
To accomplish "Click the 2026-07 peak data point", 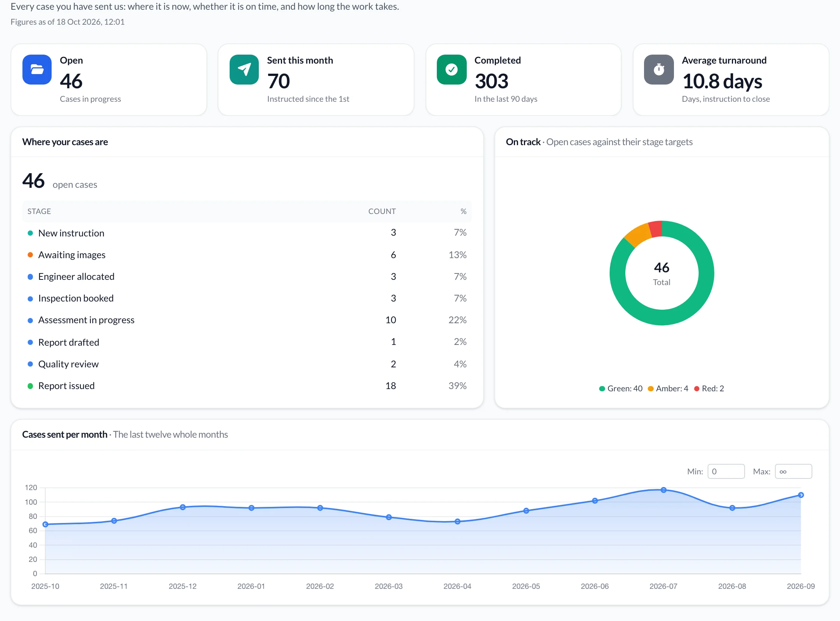I will [663, 490].
